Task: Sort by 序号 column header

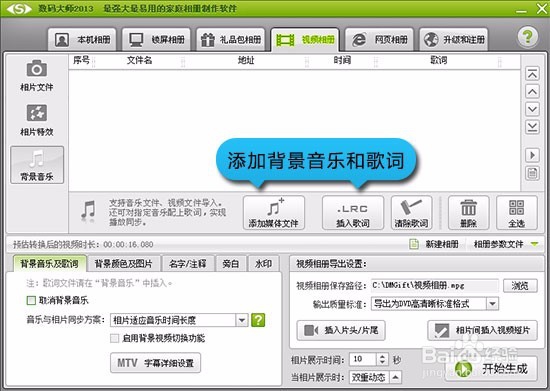Action: coord(81,61)
